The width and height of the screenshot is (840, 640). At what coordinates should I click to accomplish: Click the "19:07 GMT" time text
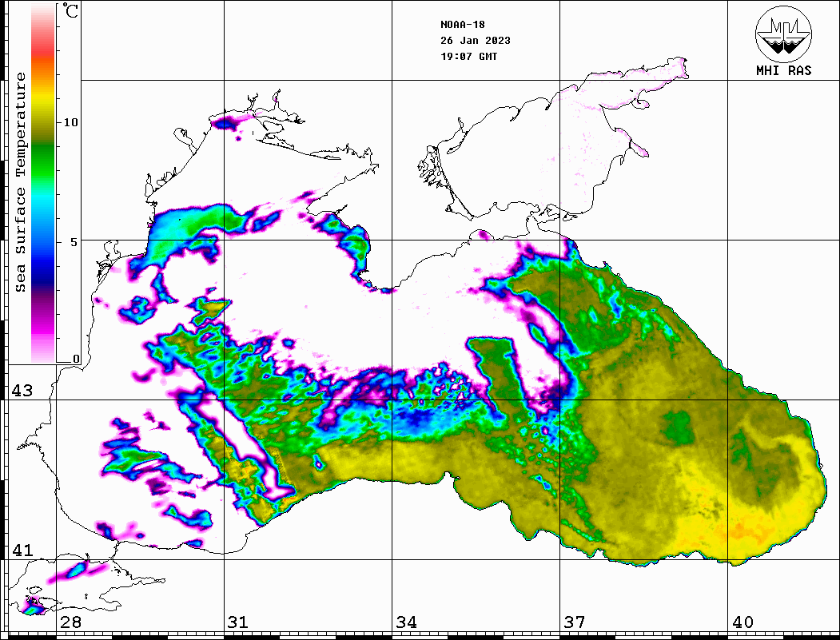tap(468, 56)
